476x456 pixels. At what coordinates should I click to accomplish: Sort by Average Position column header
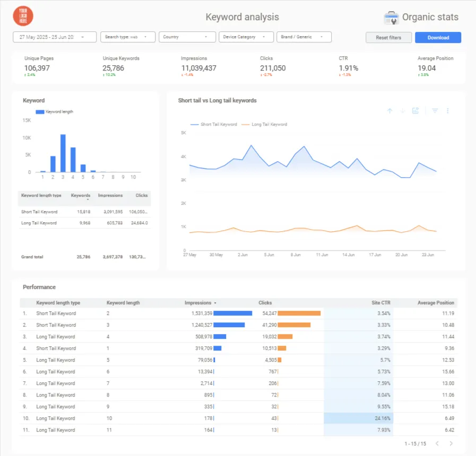(x=436, y=303)
